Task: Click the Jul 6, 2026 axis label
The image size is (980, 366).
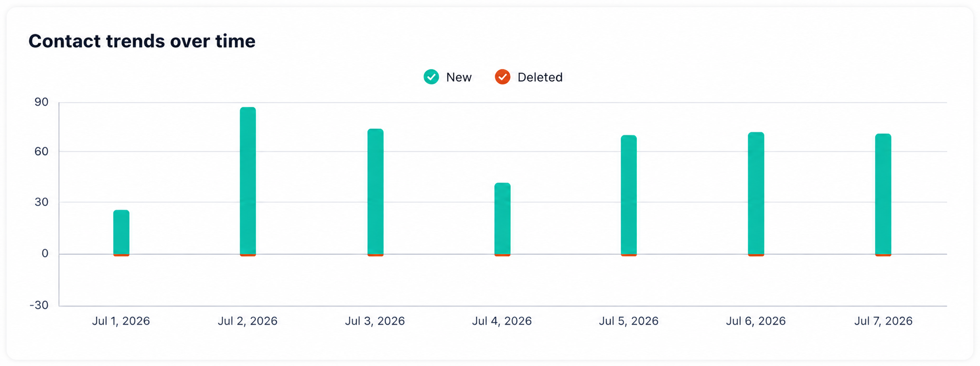Action: (x=756, y=321)
